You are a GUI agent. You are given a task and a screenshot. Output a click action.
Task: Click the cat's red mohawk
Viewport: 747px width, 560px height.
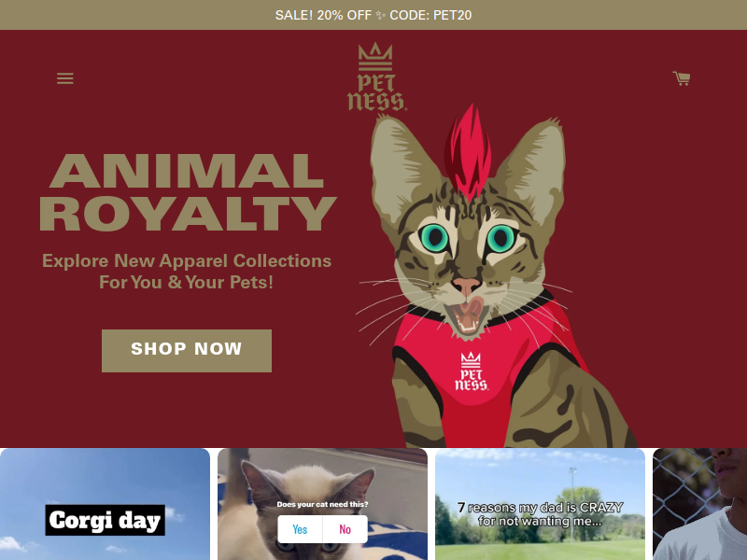click(468, 152)
